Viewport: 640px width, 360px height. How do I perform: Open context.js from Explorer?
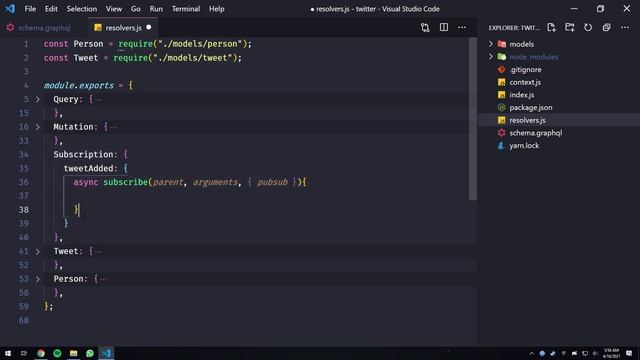click(525, 82)
